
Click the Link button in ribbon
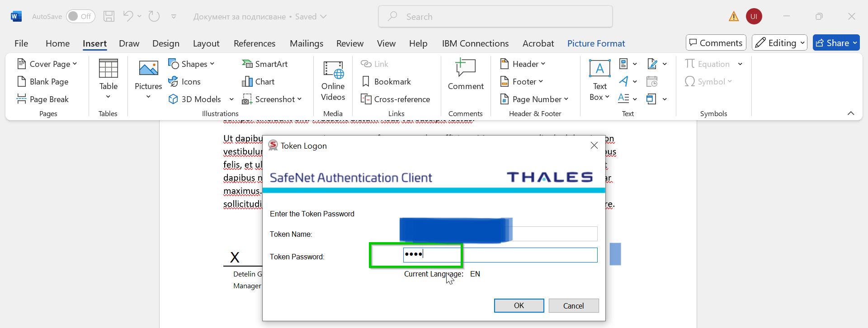[375, 64]
